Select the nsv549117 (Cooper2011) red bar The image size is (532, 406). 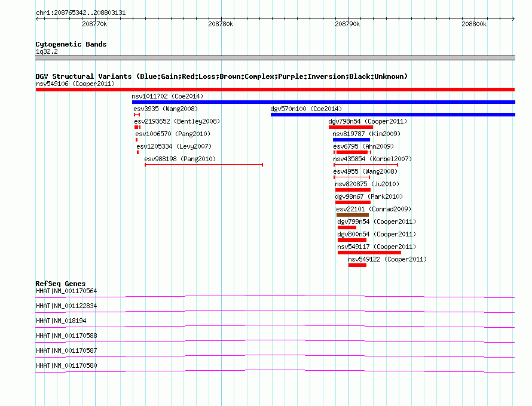[x=369, y=253]
